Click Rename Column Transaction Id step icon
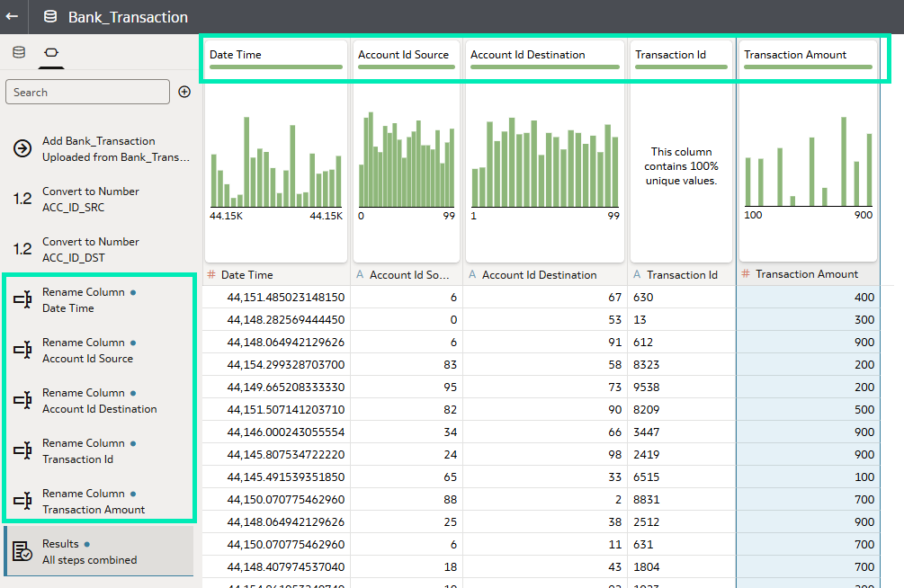 [22, 450]
